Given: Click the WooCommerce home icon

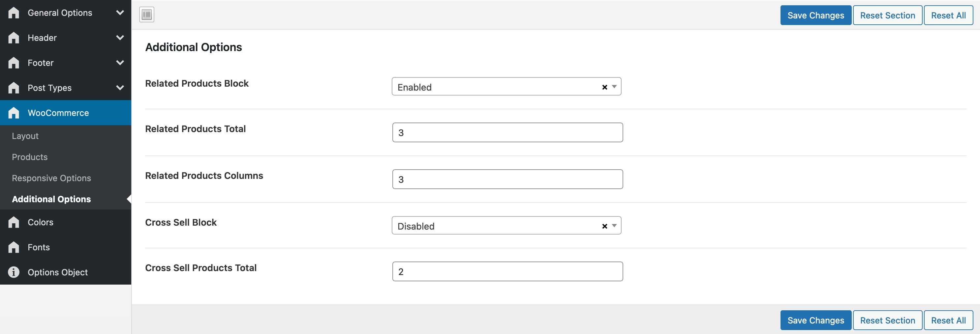Looking at the screenshot, I should tap(14, 113).
